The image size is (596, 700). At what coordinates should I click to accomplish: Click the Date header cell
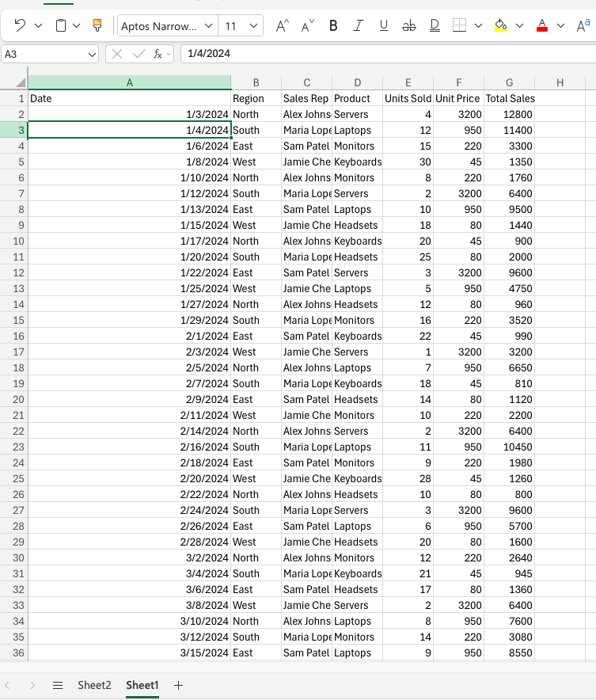pos(129,98)
